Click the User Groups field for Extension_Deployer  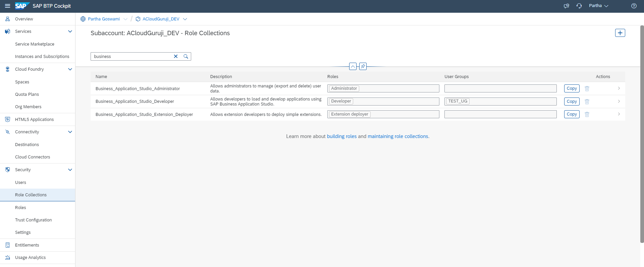[500, 114]
